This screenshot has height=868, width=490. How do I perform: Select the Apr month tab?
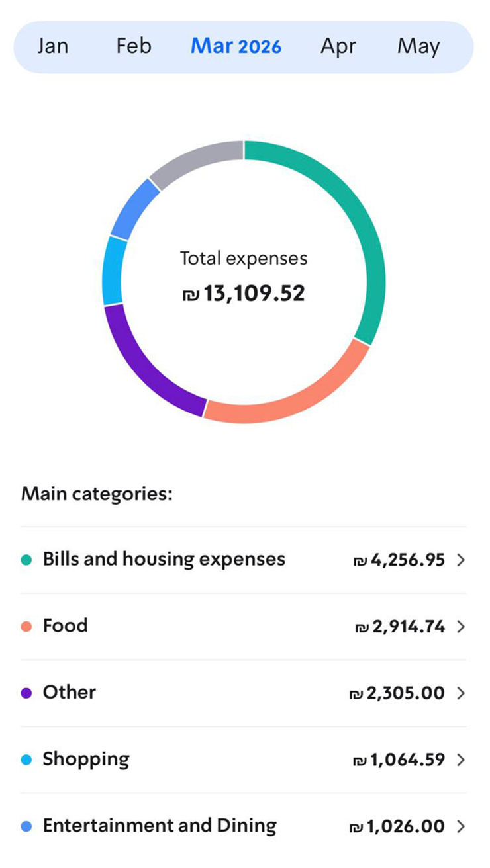tap(338, 46)
